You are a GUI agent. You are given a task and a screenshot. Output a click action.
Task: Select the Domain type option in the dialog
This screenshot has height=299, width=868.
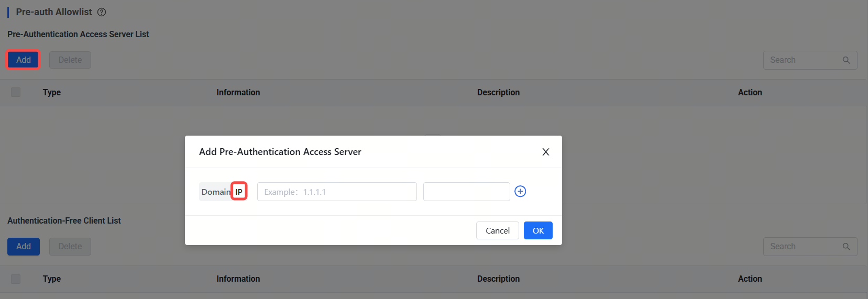point(215,192)
